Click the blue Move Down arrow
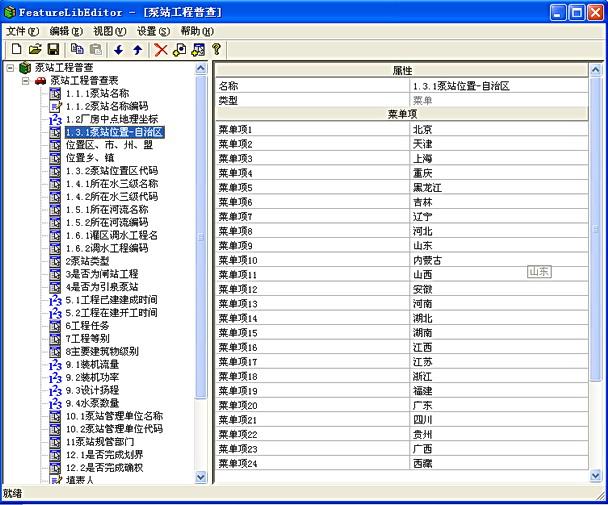608x505 pixels. click(119, 49)
